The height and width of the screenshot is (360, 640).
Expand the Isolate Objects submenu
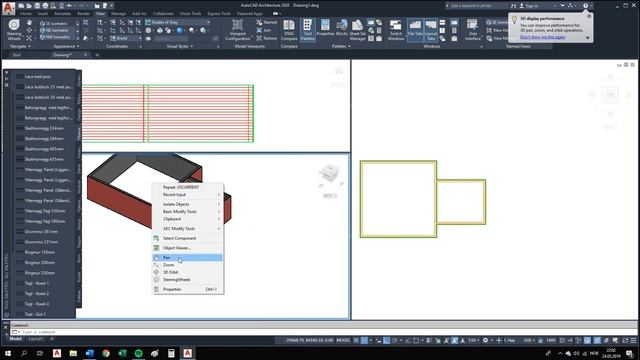(188, 204)
